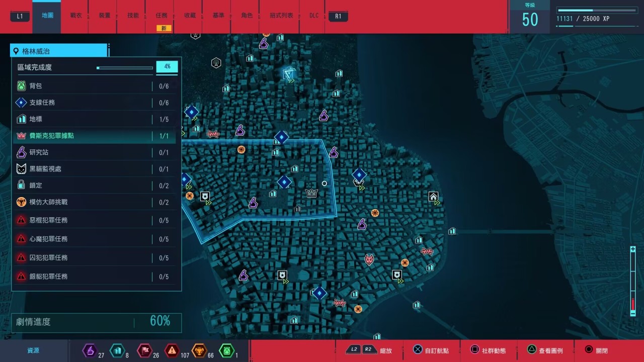The image size is (644, 362).
Task: Click the L1 previous-tab button
Action: 20,16
